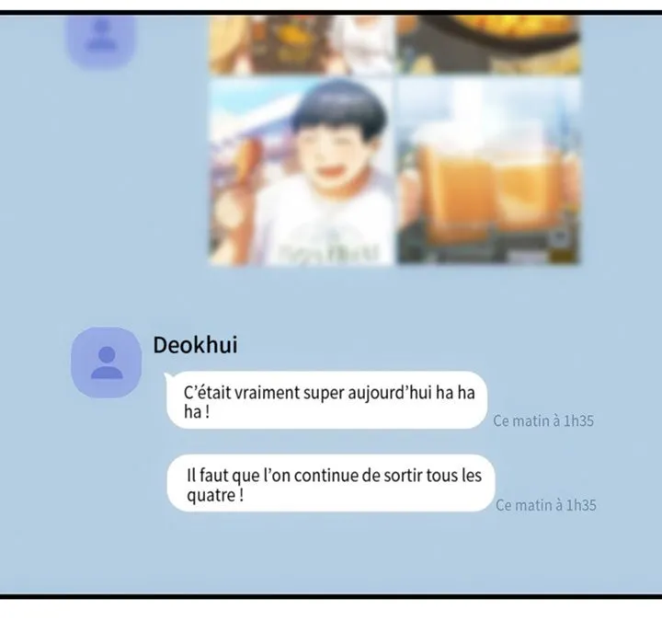Click the tail of the first message bubble
Viewport: 662px width, 644px height.
click(x=170, y=375)
